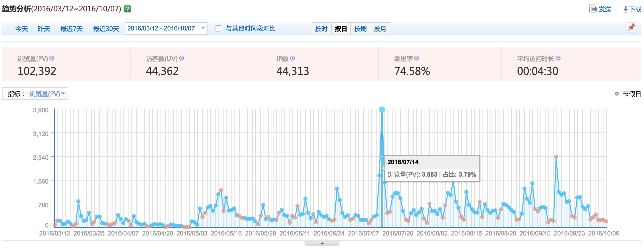Collapse the chart using the bottom arrow
The width and height of the screenshot is (644, 251).
[x=323, y=243]
